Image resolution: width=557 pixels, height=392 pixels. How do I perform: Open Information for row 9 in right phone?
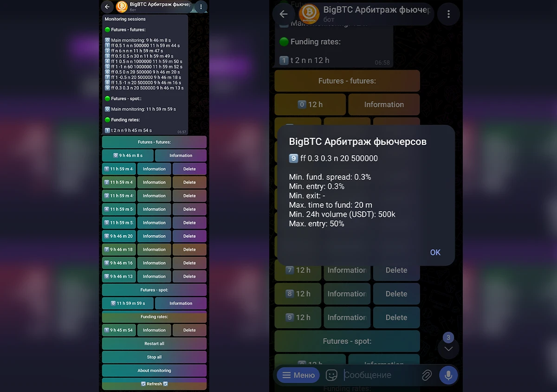[x=347, y=317]
